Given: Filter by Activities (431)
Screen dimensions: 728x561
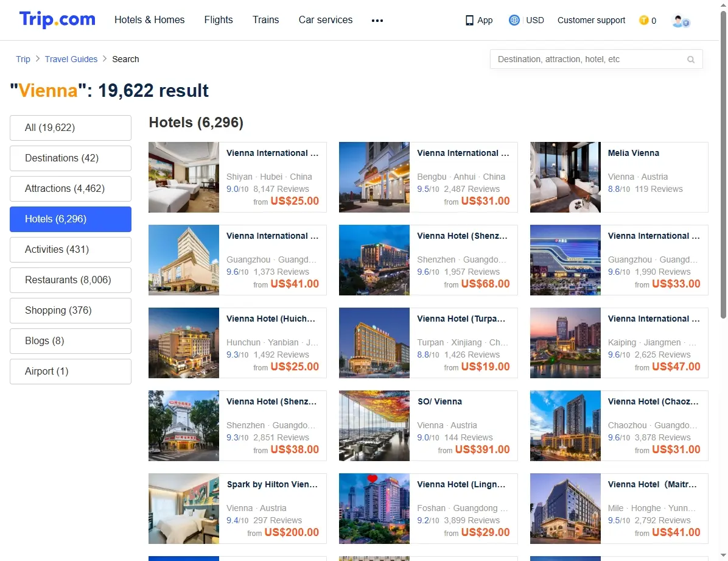Looking at the screenshot, I should click(x=71, y=250).
